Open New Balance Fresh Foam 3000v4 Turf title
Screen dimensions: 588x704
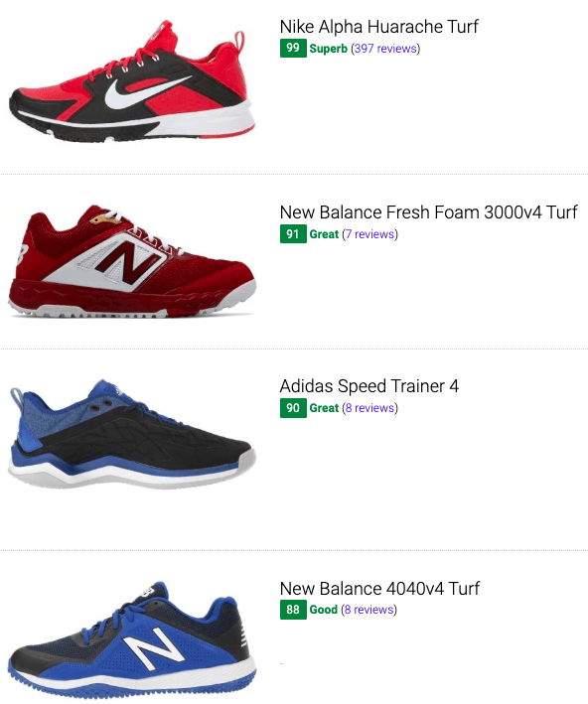pyautogui.click(x=428, y=212)
